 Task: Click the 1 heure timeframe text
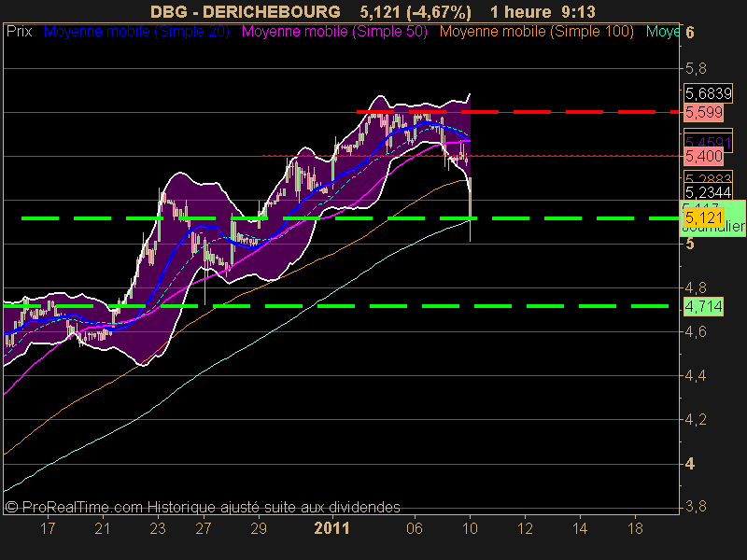[x=521, y=11]
